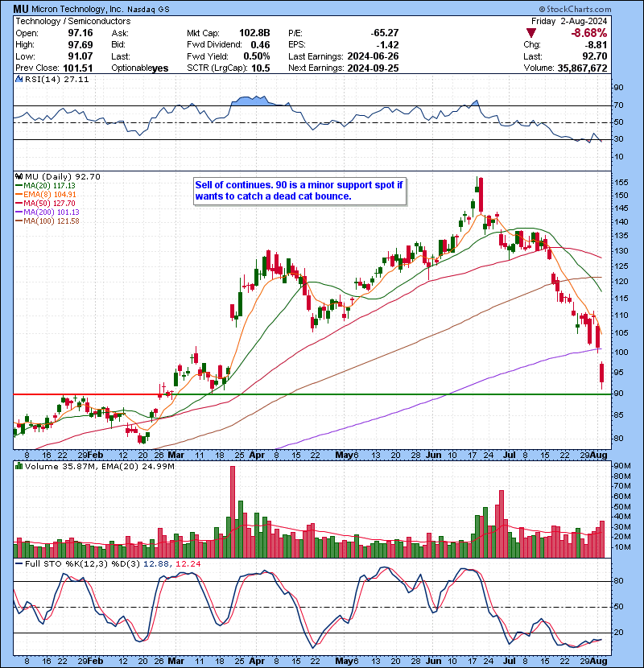Click the Next Earnings date 2024-09-25

[373, 68]
